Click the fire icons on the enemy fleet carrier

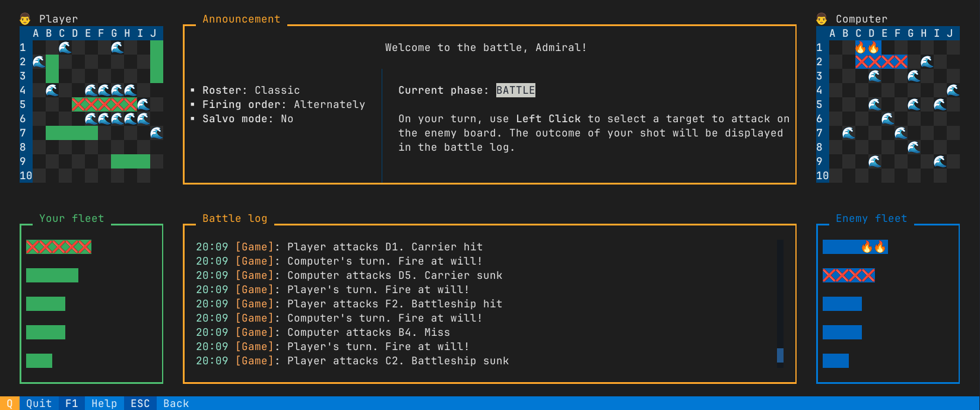pyautogui.click(x=873, y=247)
